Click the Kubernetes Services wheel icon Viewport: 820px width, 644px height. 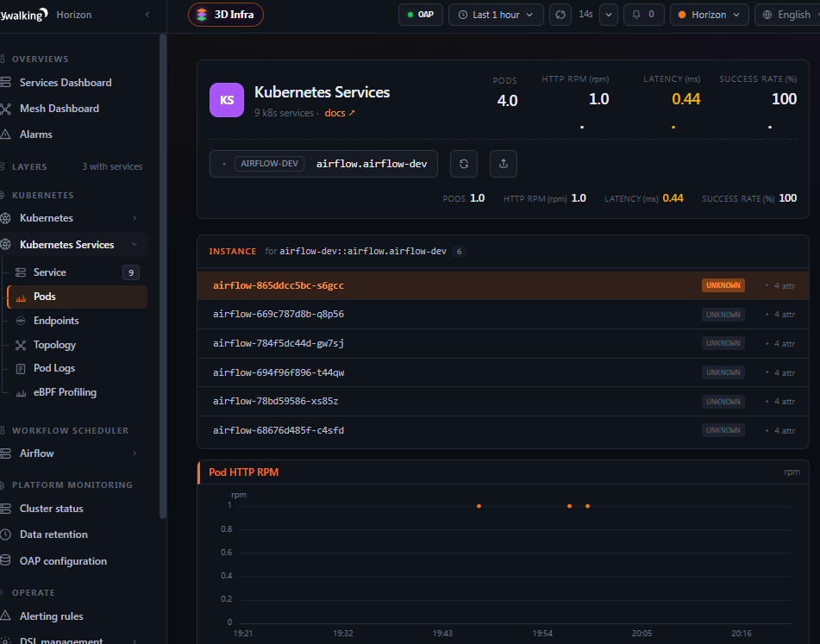tap(6, 244)
